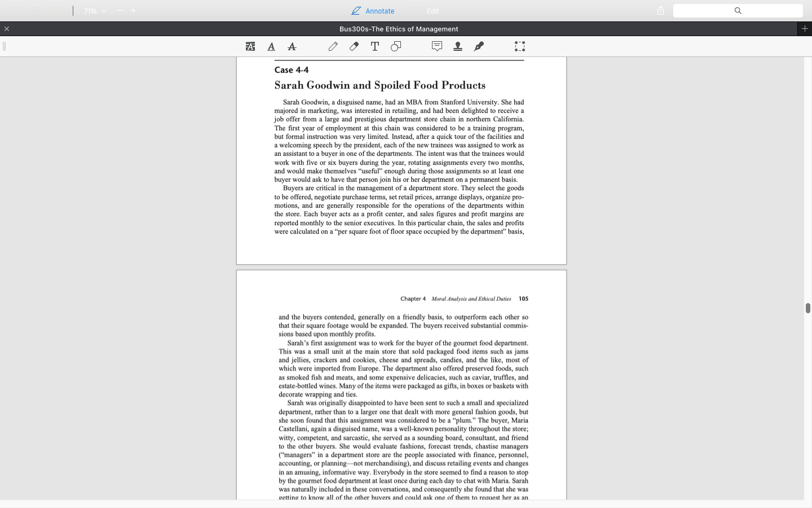Select the Underline text tool

(x=271, y=47)
